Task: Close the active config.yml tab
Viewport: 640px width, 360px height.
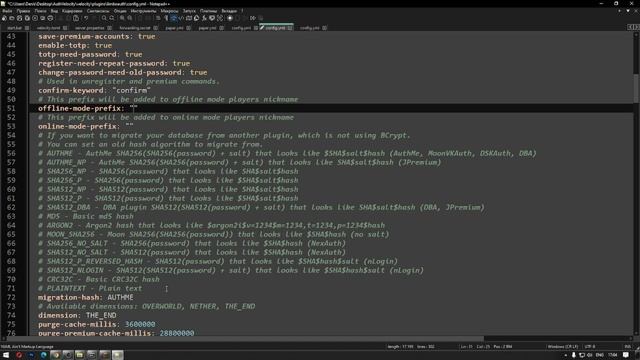Action: pos(289,28)
